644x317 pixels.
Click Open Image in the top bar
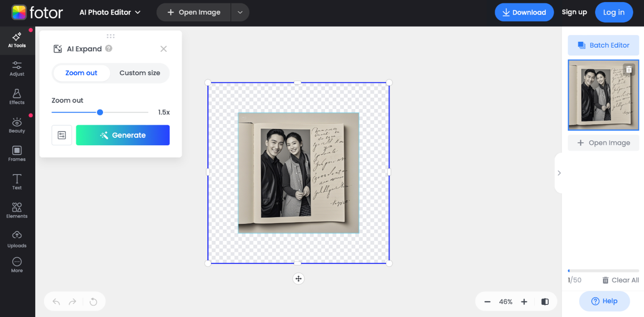point(194,13)
